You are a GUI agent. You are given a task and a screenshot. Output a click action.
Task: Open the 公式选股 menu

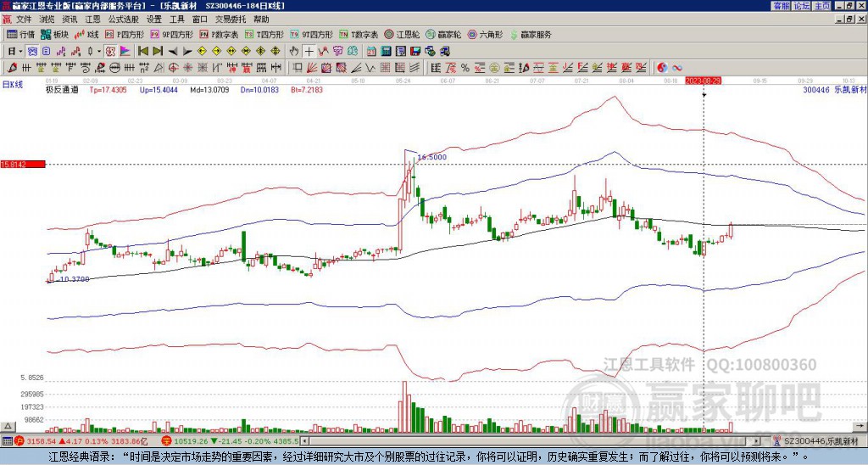click(124, 20)
